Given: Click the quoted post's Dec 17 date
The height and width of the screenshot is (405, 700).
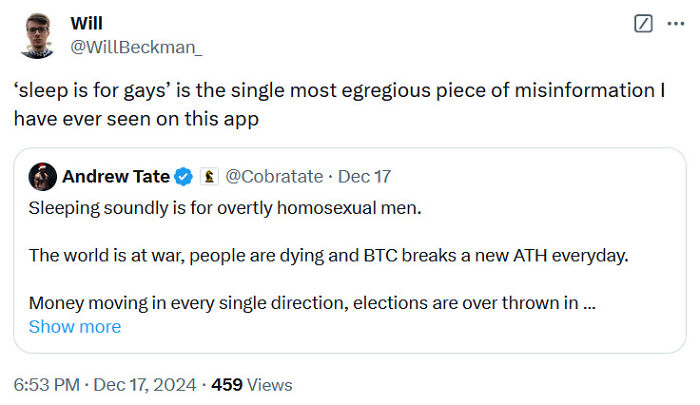Looking at the screenshot, I should tap(364, 177).
